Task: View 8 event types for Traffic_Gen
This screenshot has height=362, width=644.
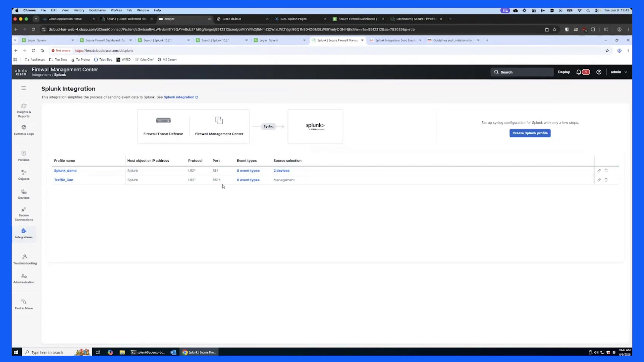Action: pyautogui.click(x=248, y=180)
